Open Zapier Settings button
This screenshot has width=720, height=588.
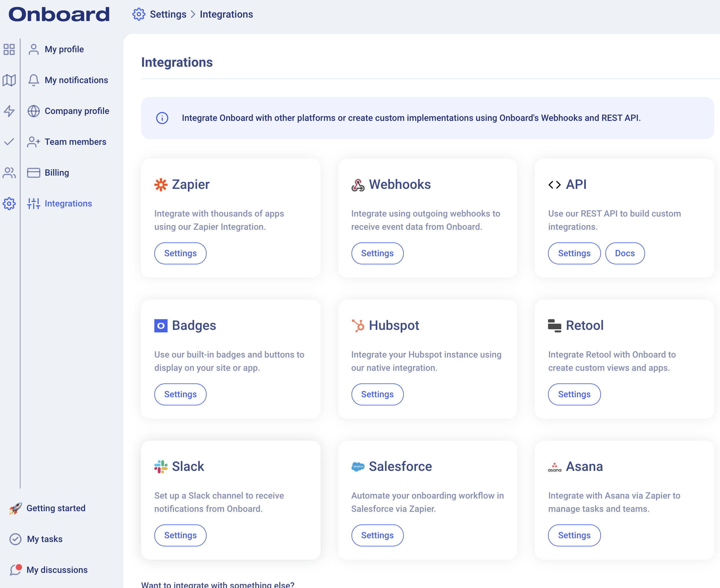180,253
